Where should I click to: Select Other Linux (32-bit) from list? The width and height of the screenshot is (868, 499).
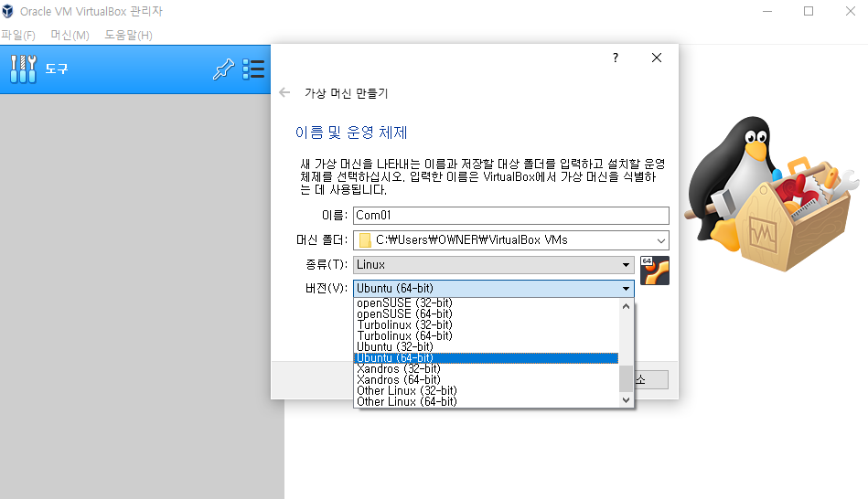pyautogui.click(x=486, y=390)
